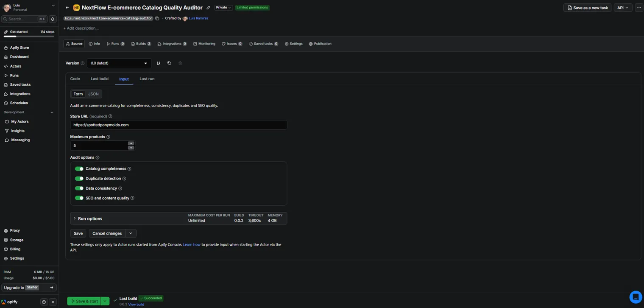644x308 pixels.
Task: Switch to the Builds tab
Action: click(x=141, y=44)
